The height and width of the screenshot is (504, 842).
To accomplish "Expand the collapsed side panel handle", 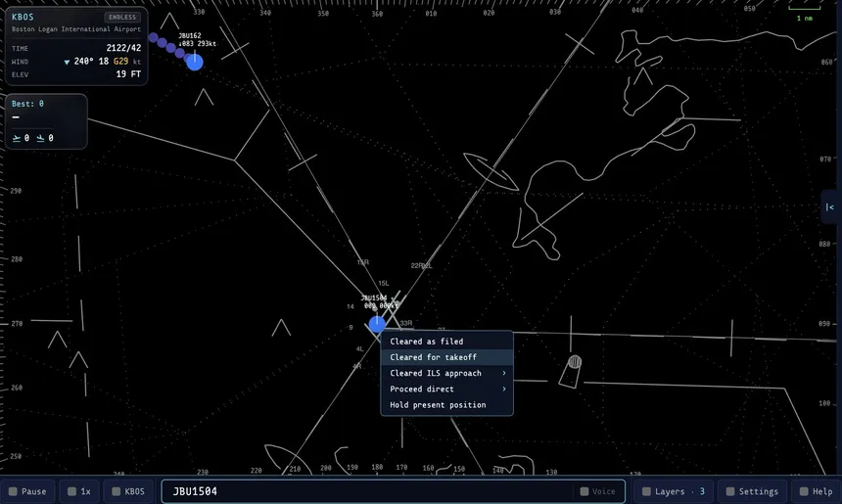I will point(829,206).
